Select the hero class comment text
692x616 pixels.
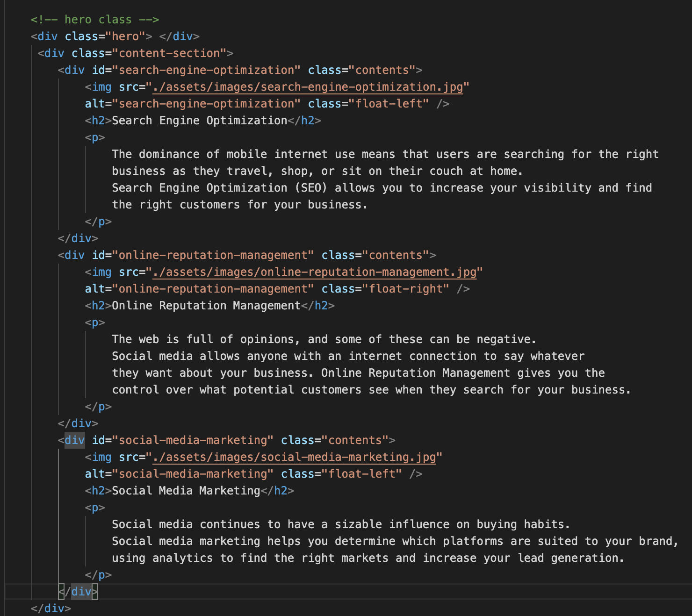pos(94,19)
